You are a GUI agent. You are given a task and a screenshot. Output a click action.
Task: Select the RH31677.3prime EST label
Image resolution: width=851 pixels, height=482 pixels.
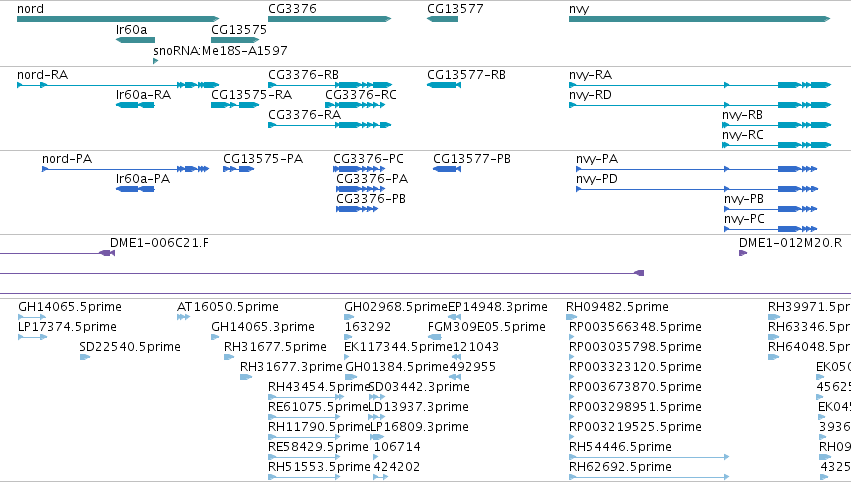coord(291,367)
